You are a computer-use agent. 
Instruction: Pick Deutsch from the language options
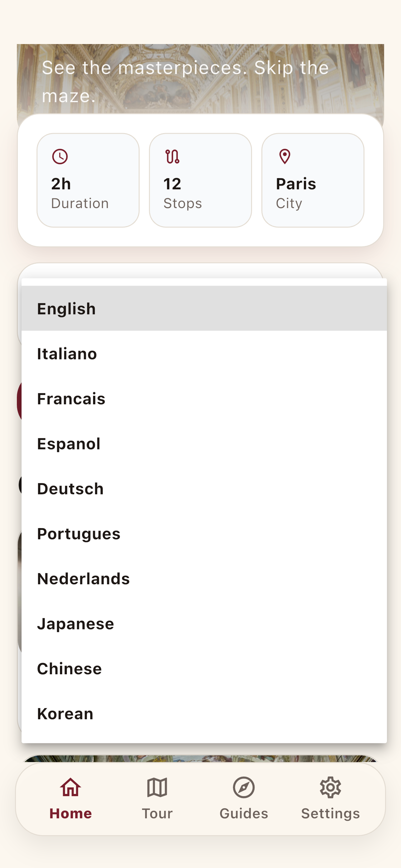click(x=204, y=489)
